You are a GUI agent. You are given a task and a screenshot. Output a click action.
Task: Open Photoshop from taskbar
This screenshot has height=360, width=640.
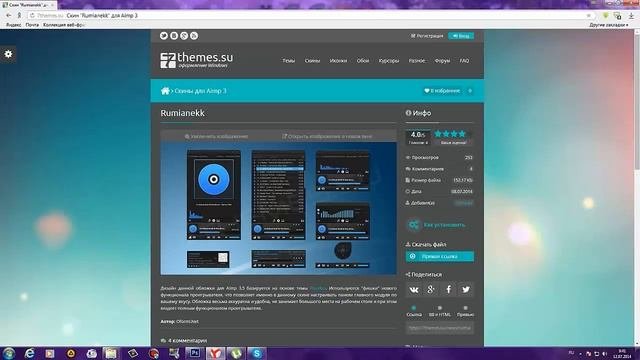click(x=194, y=353)
